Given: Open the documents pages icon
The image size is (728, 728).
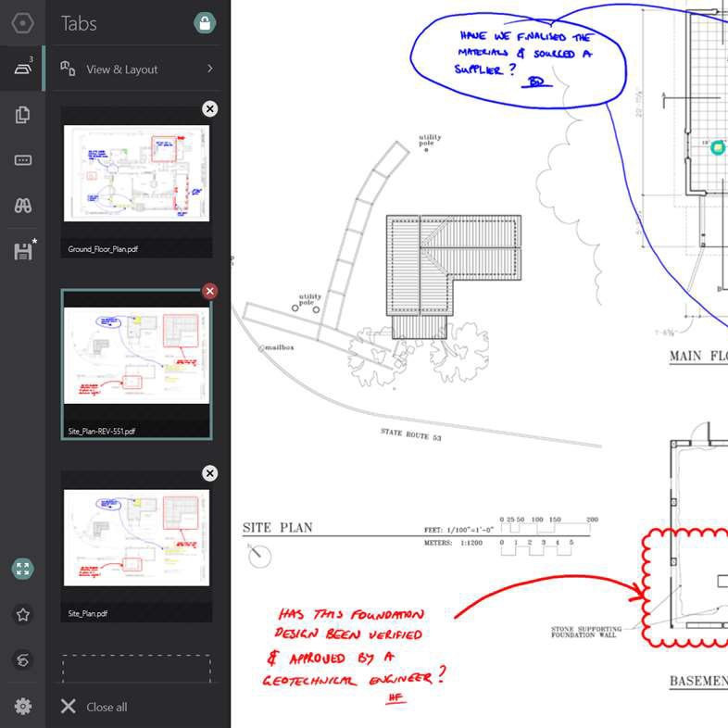Looking at the screenshot, I should click(22, 115).
